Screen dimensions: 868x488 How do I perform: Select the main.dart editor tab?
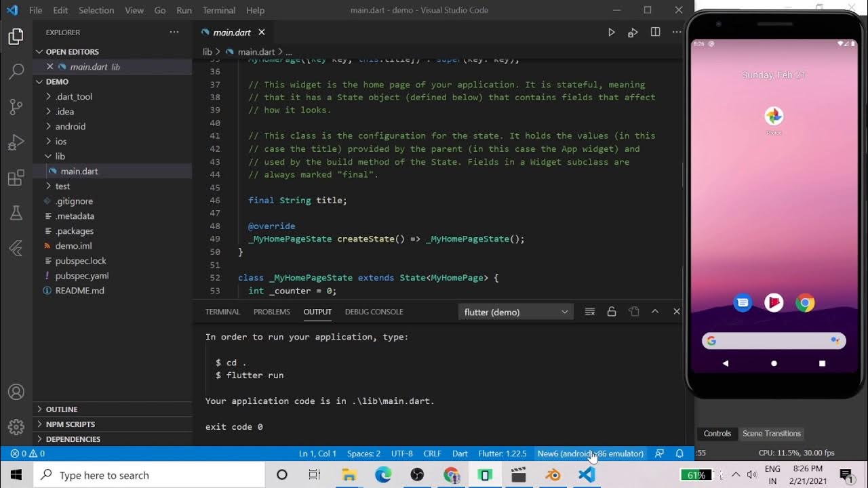(x=232, y=33)
